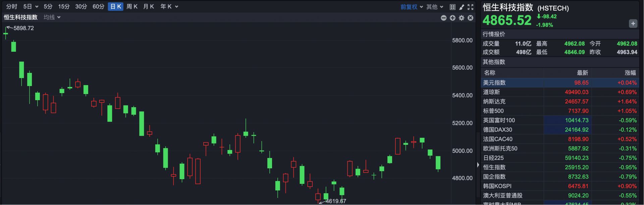Zoom out chart with minus icon
644x205 pixels.
coord(443,18)
